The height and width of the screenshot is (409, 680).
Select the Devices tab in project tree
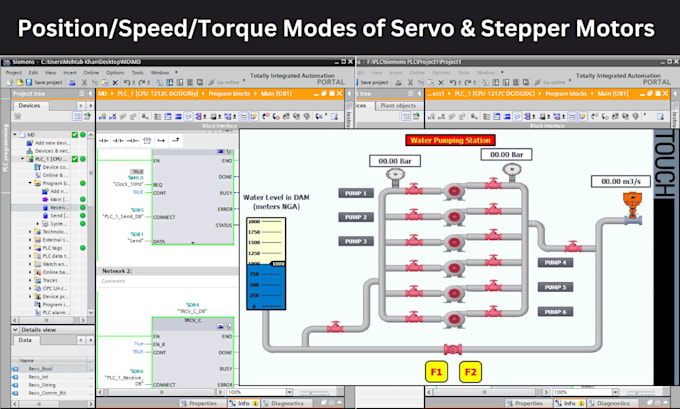pyautogui.click(x=29, y=105)
